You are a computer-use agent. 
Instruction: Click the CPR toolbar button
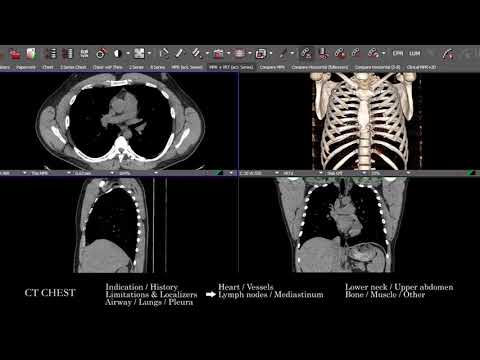(x=398, y=53)
